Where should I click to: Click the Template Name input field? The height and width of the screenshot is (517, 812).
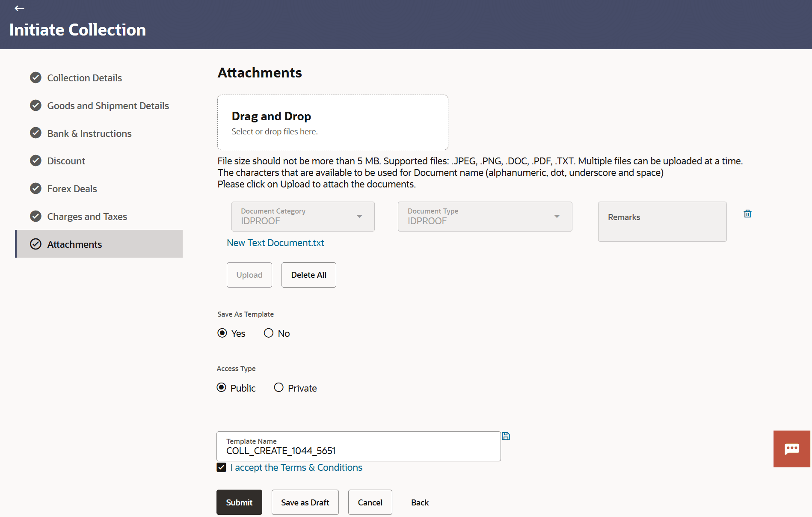click(359, 451)
